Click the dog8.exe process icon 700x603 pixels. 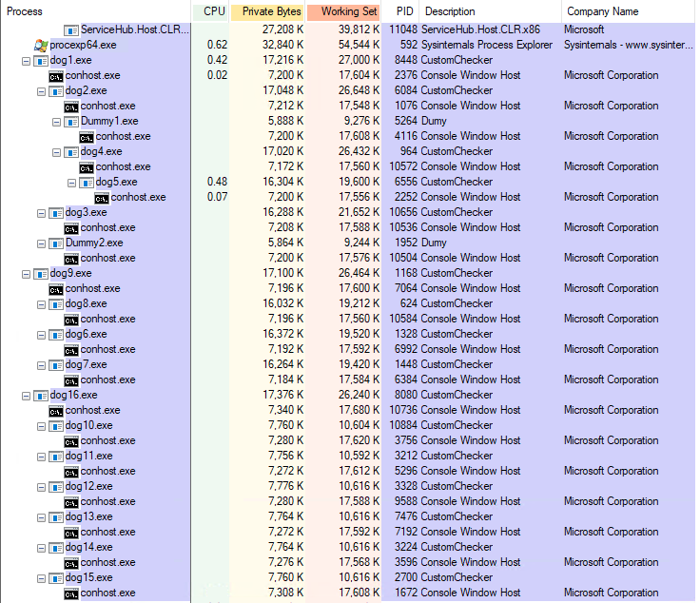point(56,304)
